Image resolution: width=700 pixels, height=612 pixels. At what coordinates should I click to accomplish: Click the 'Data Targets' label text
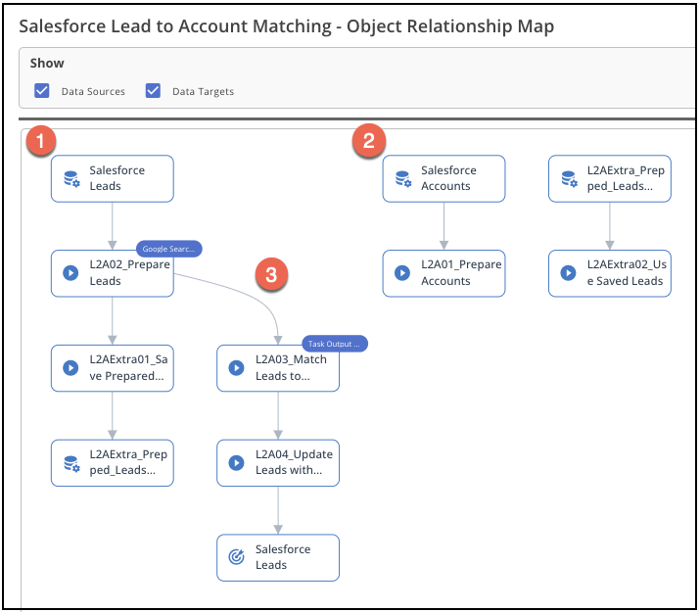pyautogui.click(x=203, y=91)
